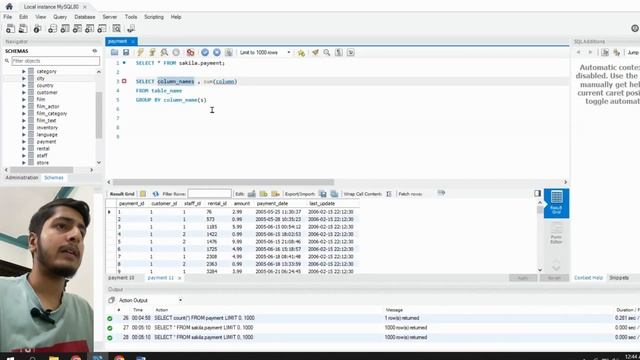
Task: Create a new SQL tab from main toolbar
Action: tap(10, 29)
